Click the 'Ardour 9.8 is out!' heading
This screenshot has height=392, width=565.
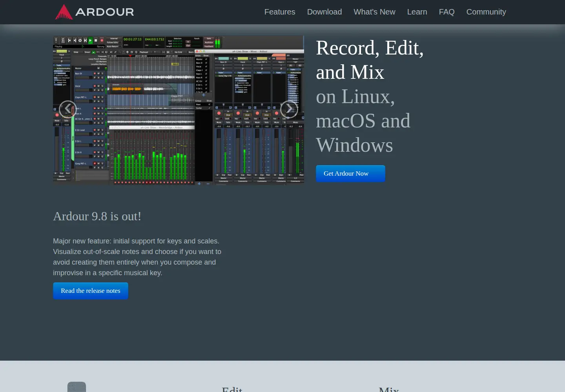97,216
